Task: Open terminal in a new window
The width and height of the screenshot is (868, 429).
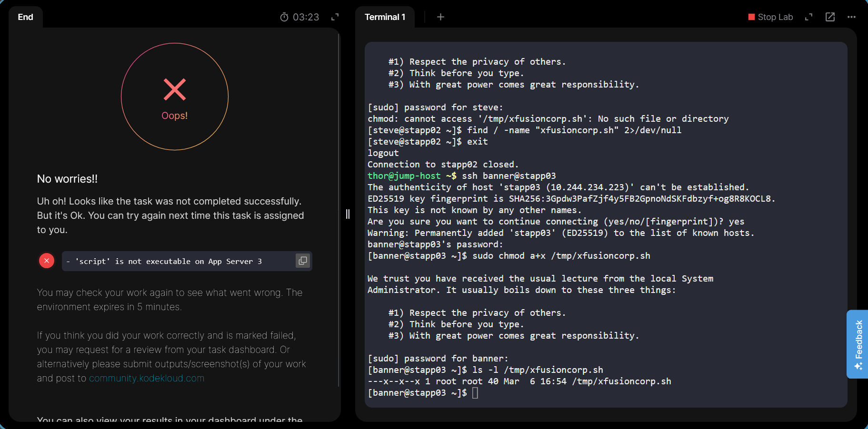Action: coord(830,17)
